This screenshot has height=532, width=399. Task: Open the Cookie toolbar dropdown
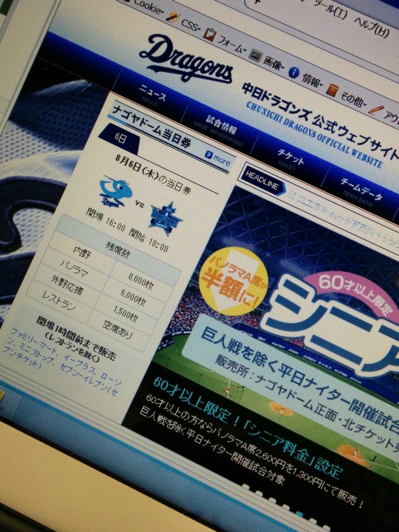(x=148, y=6)
